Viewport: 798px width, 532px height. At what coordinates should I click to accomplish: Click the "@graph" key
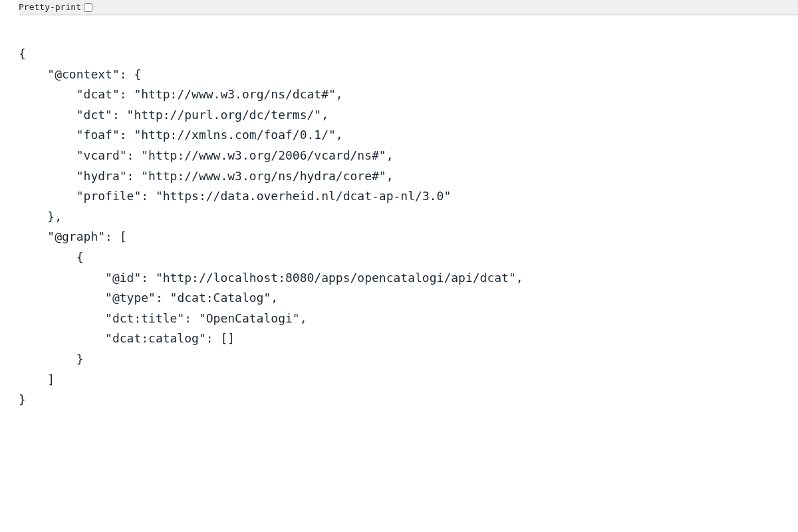(x=76, y=237)
